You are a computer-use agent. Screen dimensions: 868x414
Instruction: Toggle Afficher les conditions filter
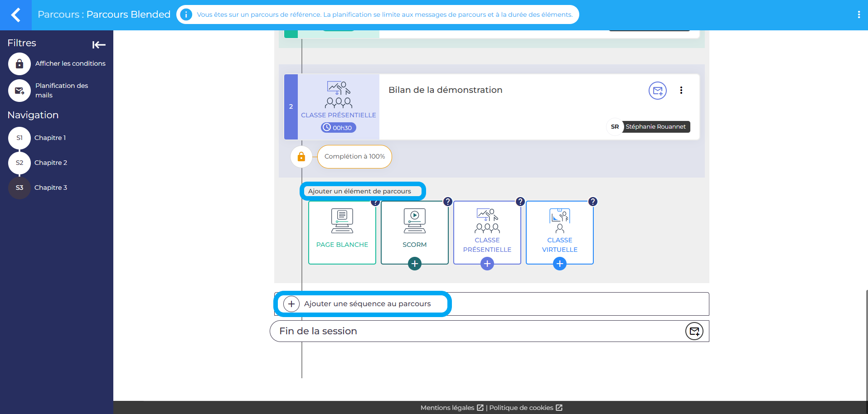(x=19, y=64)
